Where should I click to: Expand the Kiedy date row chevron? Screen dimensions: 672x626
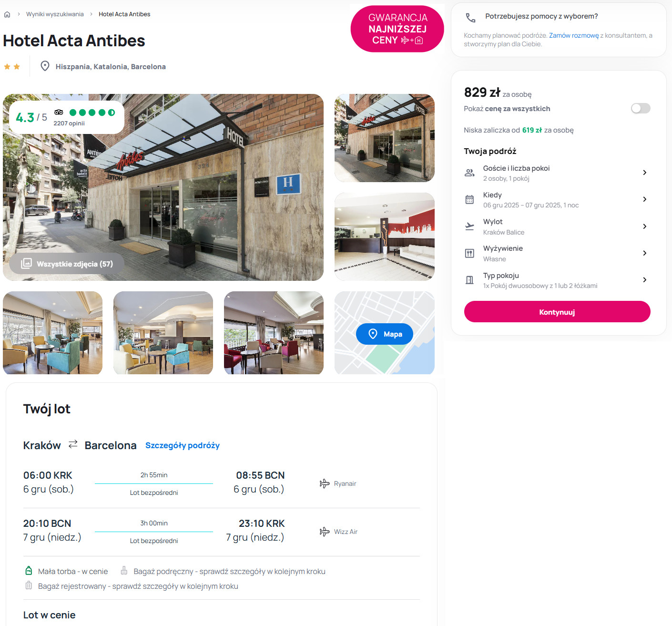click(x=644, y=199)
